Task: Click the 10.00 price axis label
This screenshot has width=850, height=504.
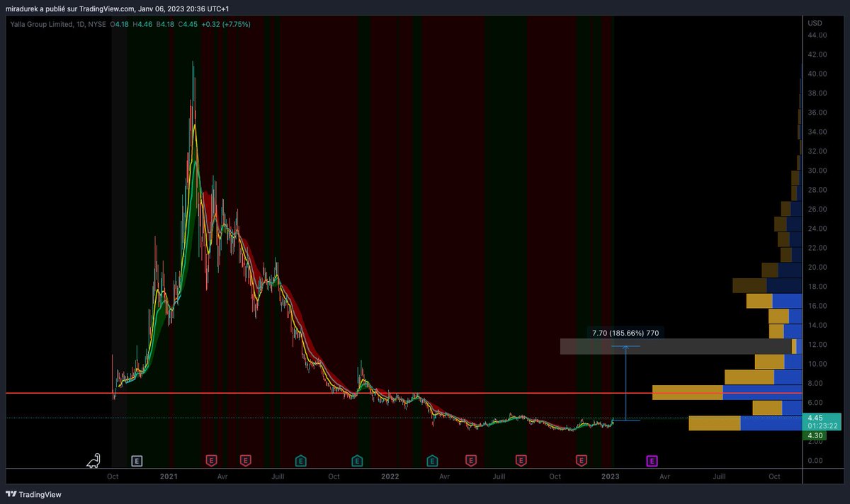Action: coord(817,364)
